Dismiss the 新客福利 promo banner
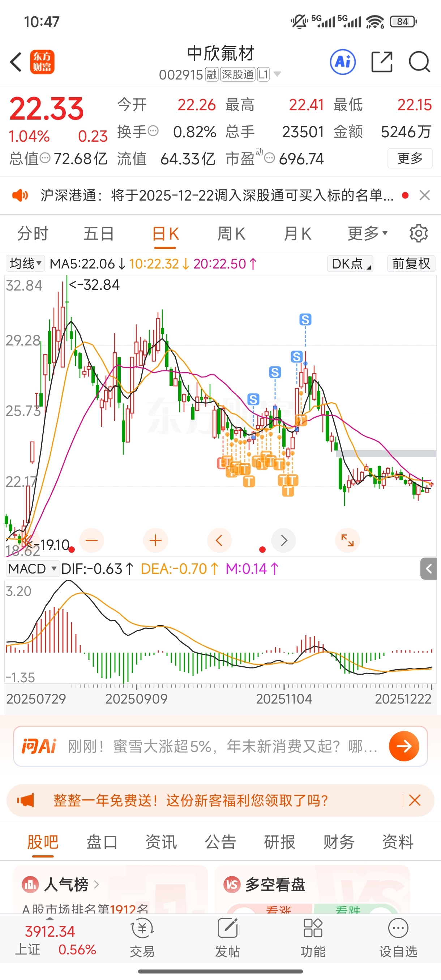Image resolution: width=441 pixels, height=980 pixels. (x=414, y=800)
